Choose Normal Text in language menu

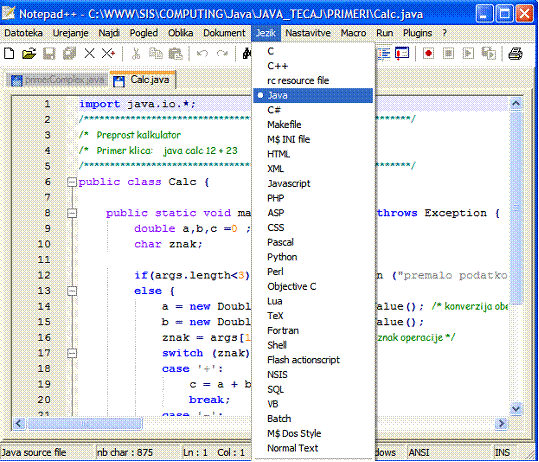tap(313, 448)
